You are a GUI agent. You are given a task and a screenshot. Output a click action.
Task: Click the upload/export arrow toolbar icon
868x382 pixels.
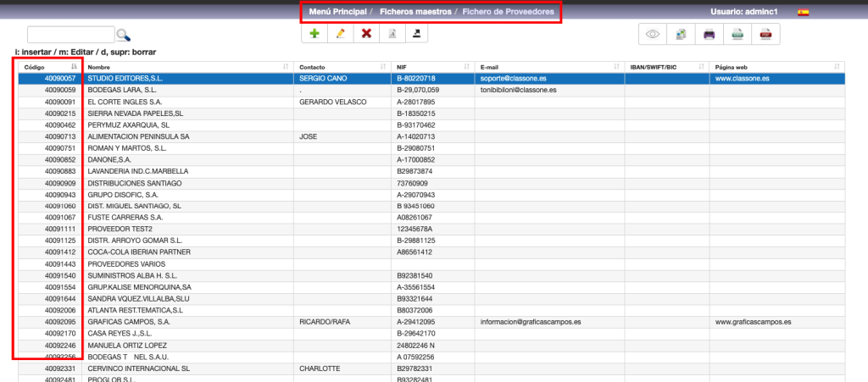coord(418,34)
